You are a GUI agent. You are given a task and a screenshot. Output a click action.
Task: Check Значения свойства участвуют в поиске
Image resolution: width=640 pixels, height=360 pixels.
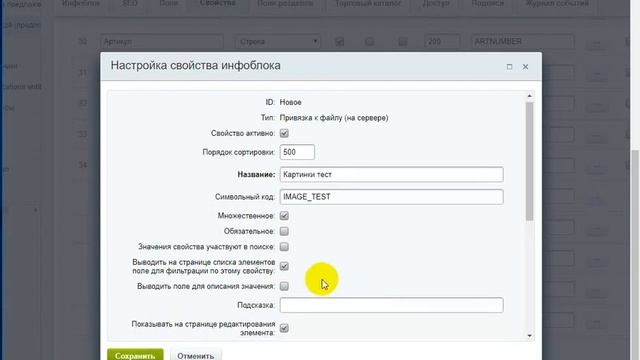coord(284,247)
